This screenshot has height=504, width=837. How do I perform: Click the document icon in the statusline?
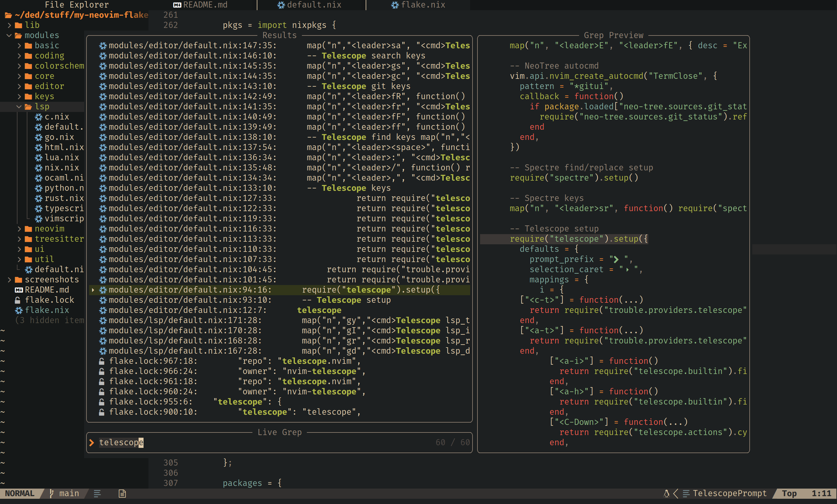[x=122, y=493]
